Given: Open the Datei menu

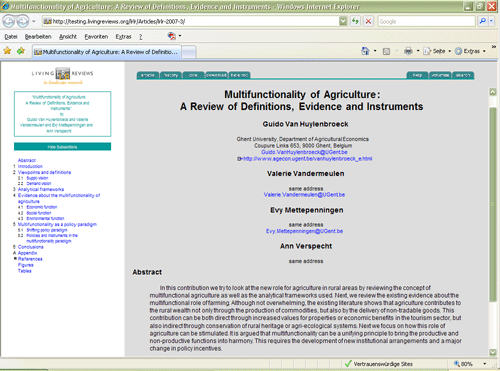Looking at the screenshot, I should [11, 37].
